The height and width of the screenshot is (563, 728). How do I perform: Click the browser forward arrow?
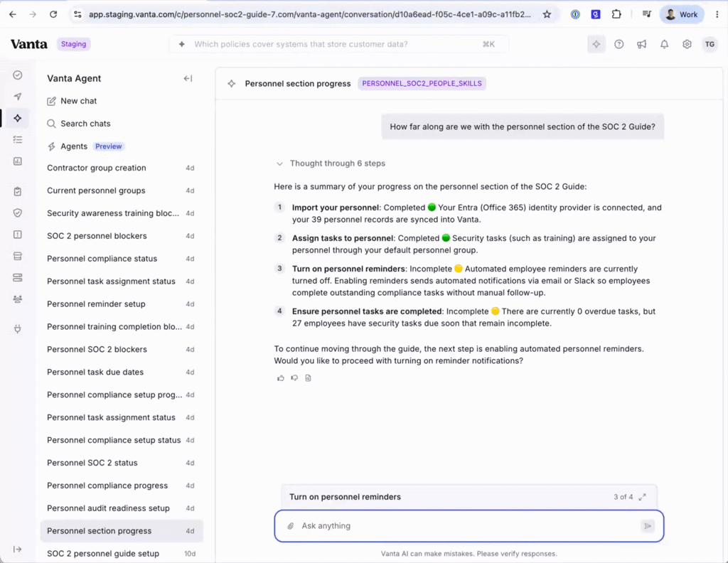click(x=33, y=14)
